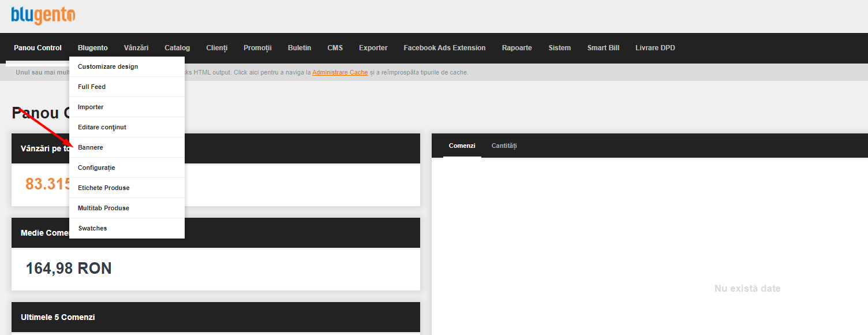This screenshot has width=868, height=335.
Task: Select Configurație in the dropdown
Action: point(127,167)
